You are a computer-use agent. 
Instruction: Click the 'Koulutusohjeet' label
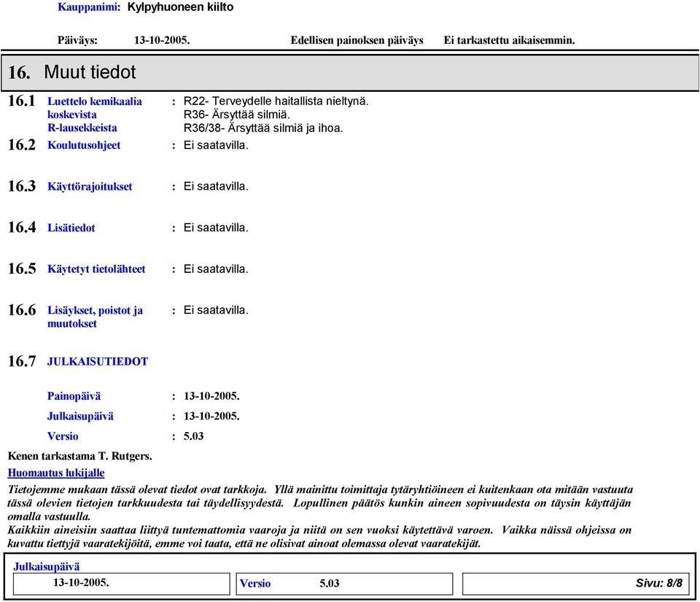point(84,145)
